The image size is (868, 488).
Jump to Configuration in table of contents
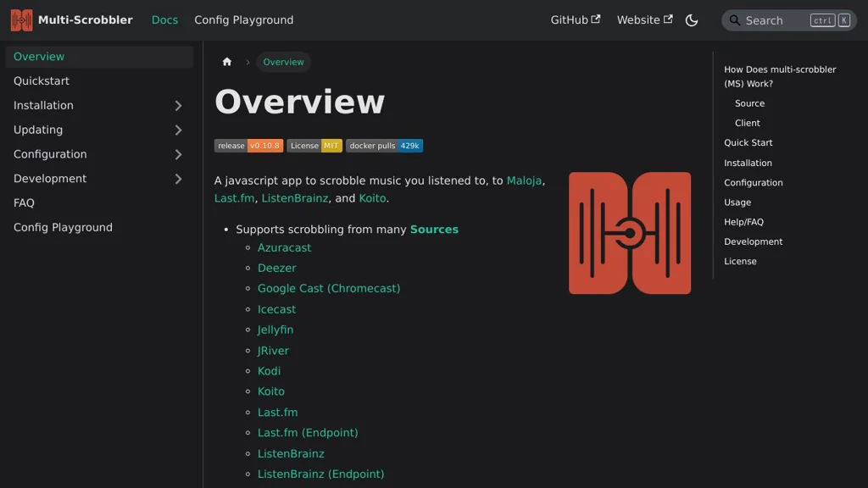click(x=754, y=183)
